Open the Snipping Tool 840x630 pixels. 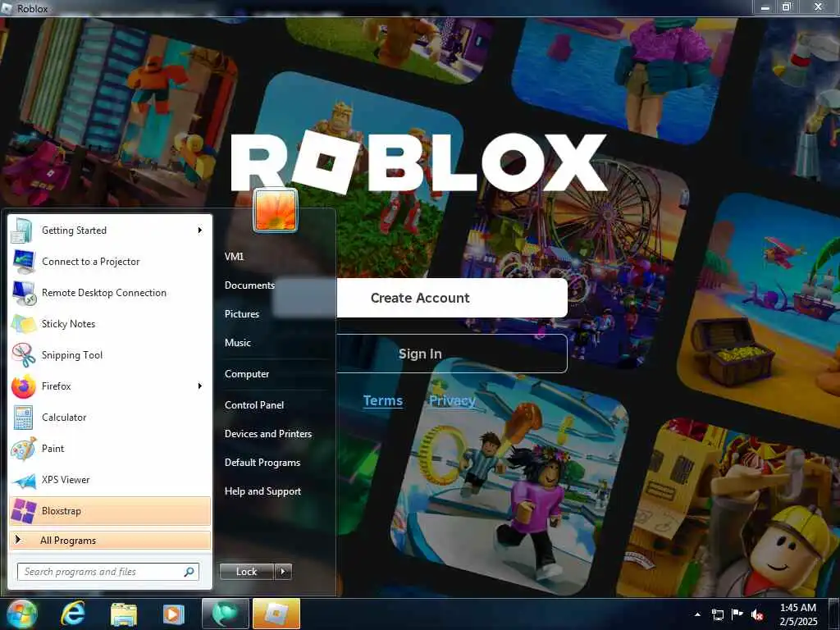tap(110, 354)
